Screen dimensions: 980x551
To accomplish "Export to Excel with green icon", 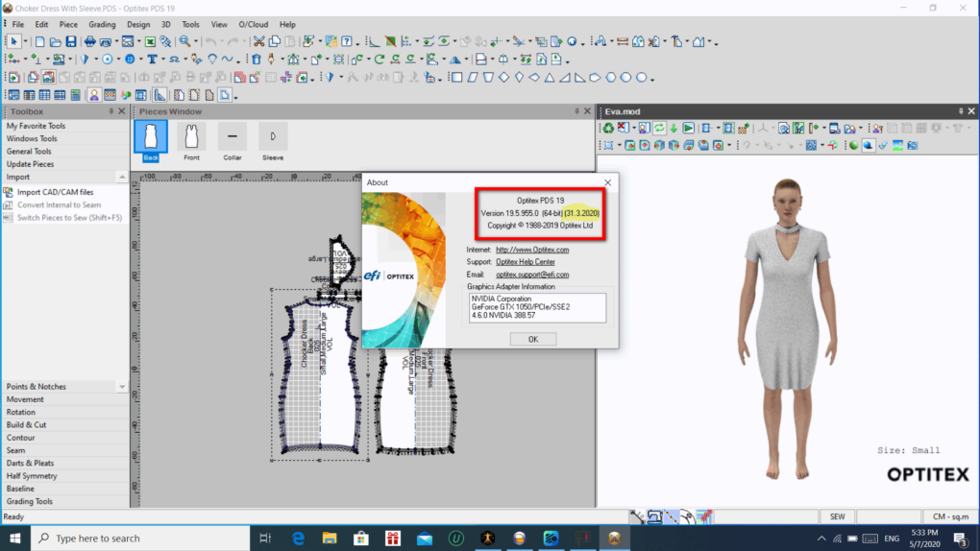I will [150, 42].
